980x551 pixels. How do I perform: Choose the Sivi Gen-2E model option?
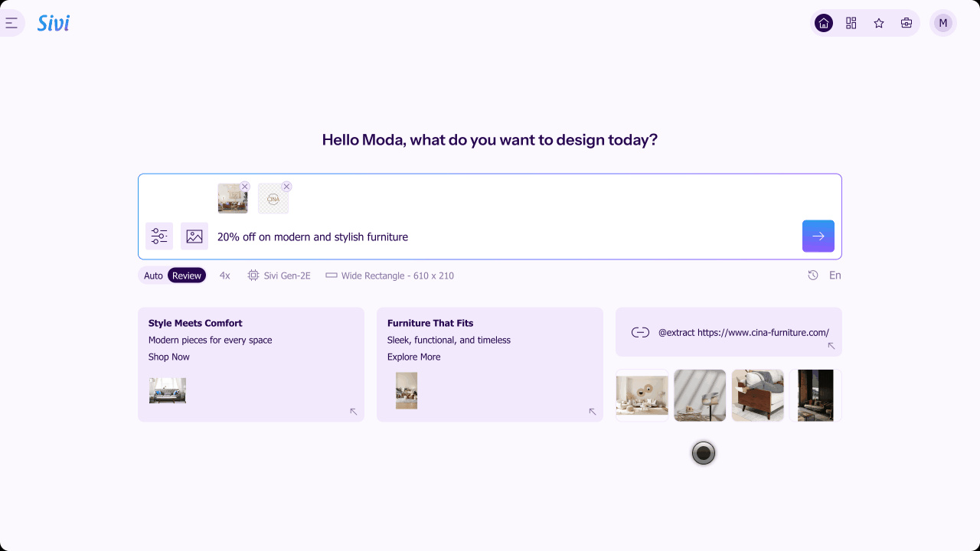(279, 275)
